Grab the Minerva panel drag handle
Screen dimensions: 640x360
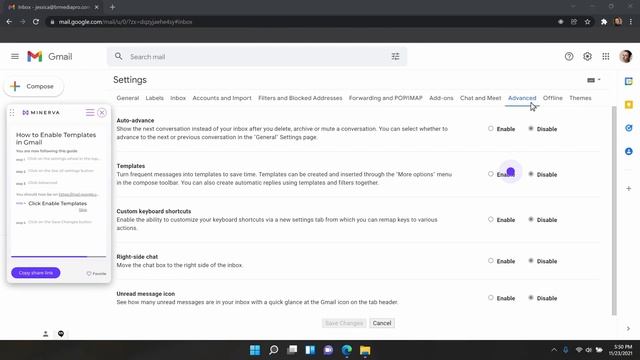pos(12,112)
